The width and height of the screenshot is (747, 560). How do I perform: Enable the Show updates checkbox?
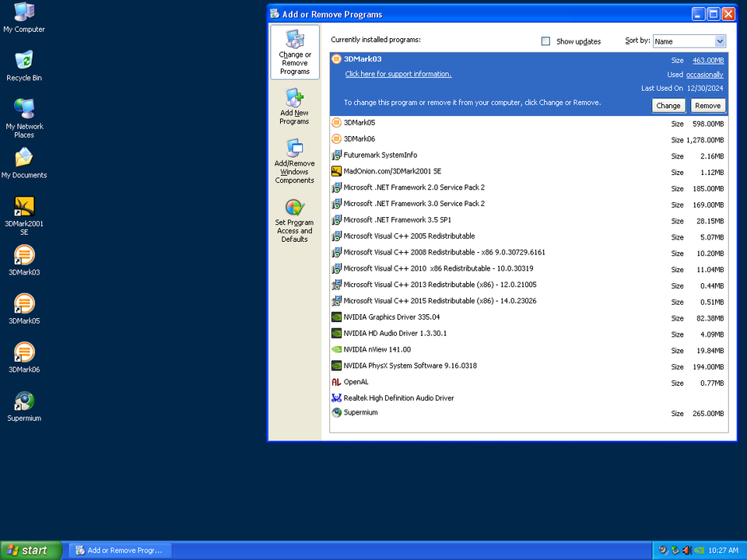click(545, 41)
